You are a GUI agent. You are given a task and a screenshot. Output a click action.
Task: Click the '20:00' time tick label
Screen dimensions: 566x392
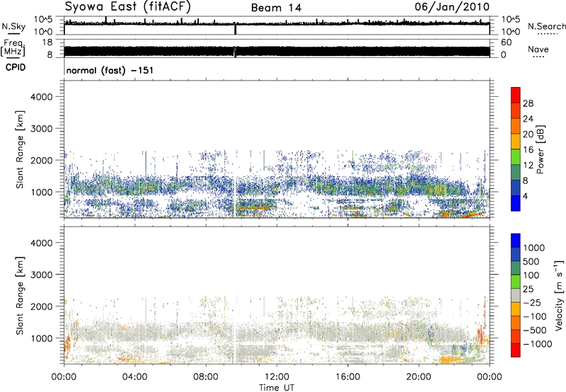click(x=418, y=377)
